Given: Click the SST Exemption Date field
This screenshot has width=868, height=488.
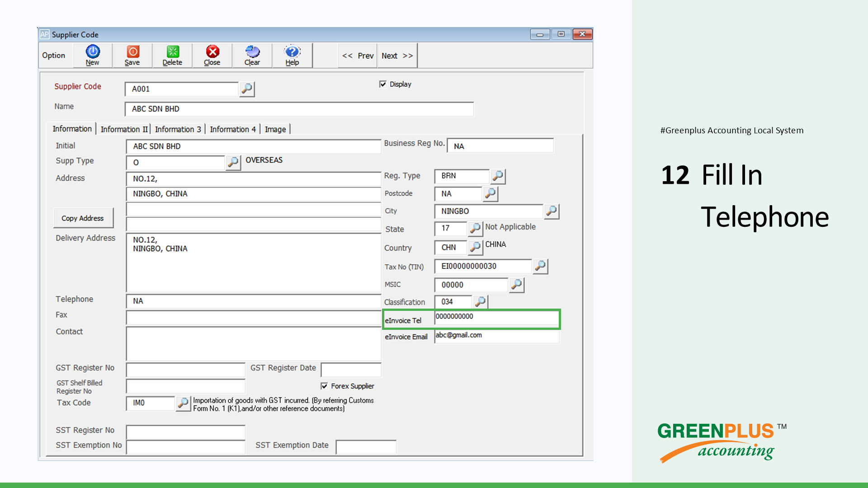Looking at the screenshot, I should click(x=366, y=447).
